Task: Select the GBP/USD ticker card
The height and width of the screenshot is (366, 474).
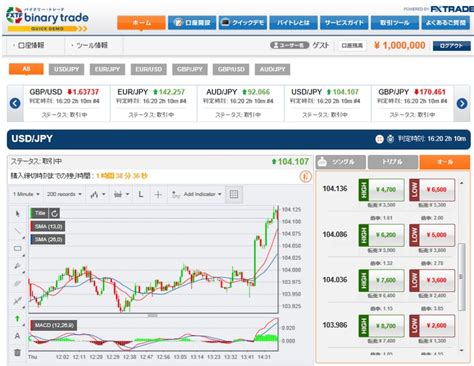Action: pyautogui.click(x=67, y=103)
